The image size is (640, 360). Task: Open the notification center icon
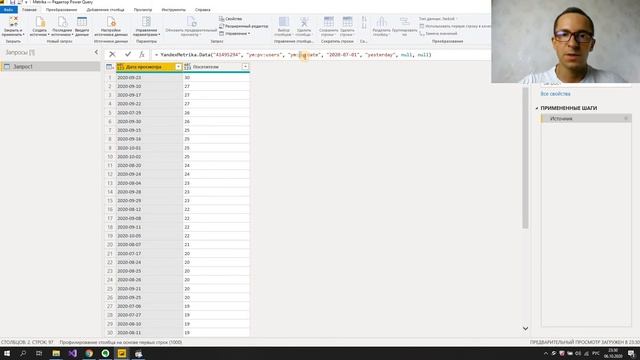[x=631, y=353]
